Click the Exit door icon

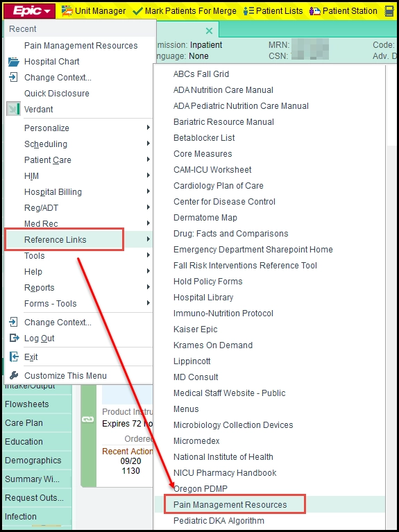point(14,357)
